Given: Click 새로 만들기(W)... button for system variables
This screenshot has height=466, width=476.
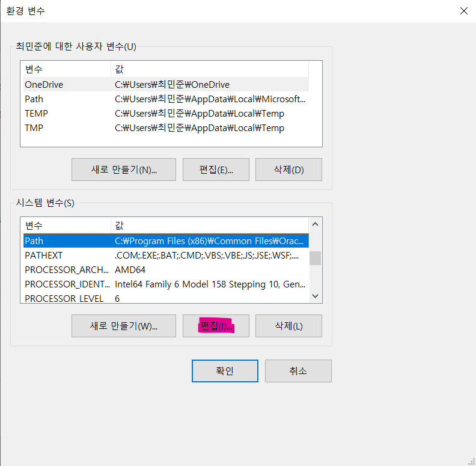Looking at the screenshot, I should [x=124, y=326].
